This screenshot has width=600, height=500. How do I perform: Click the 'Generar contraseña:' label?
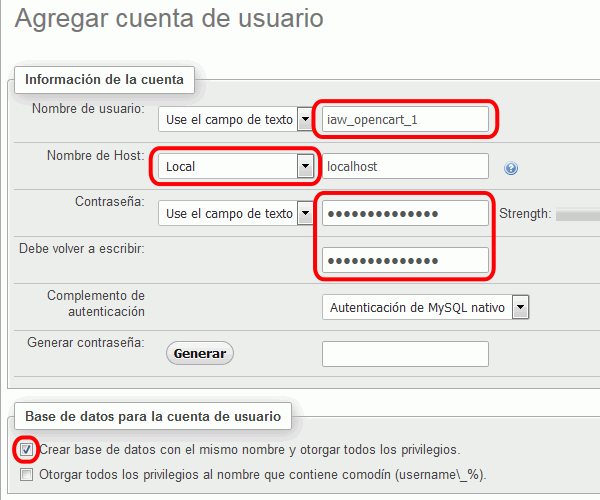(86, 343)
